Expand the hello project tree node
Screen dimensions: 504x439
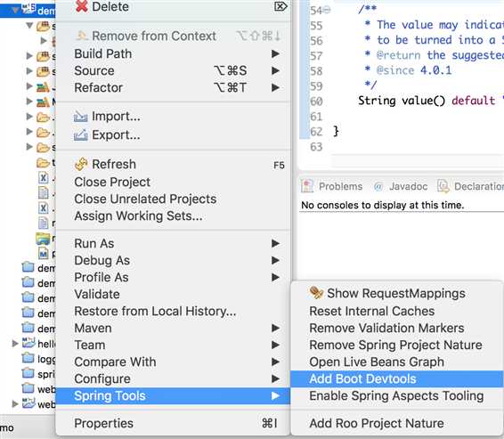(15, 344)
